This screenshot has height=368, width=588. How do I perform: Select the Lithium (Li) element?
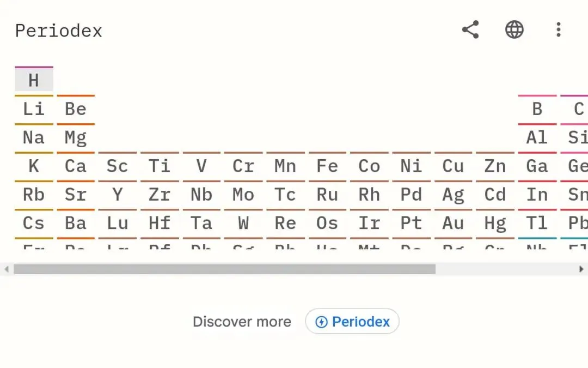pyautogui.click(x=34, y=109)
